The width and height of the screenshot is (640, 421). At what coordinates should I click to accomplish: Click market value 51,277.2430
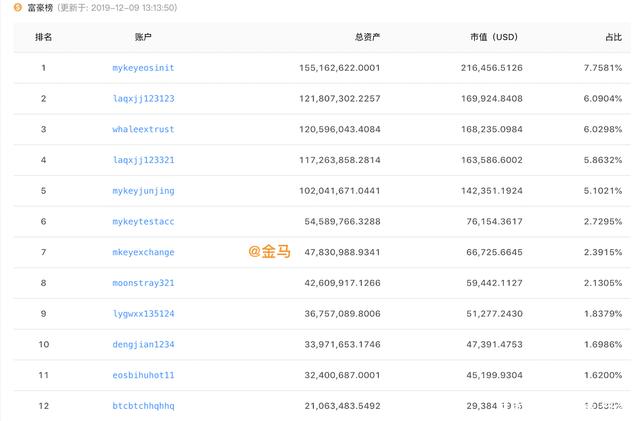point(494,314)
